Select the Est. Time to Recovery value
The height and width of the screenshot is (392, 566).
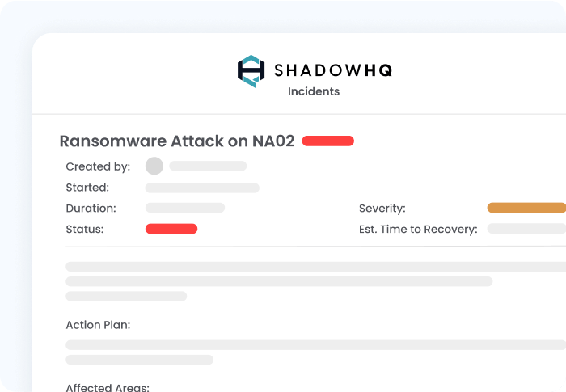pyautogui.click(x=526, y=229)
